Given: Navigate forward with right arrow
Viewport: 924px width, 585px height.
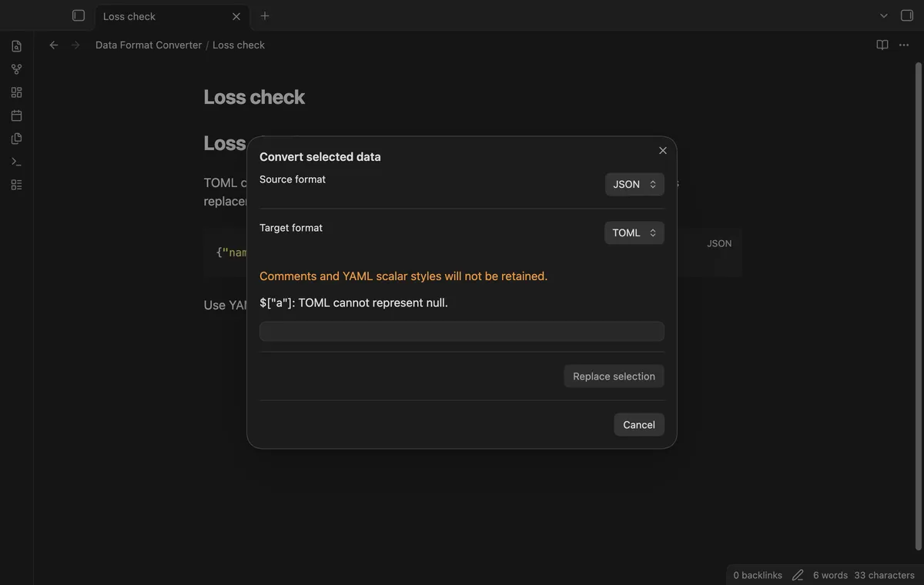Looking at the screenshot, I should (75, 45).
